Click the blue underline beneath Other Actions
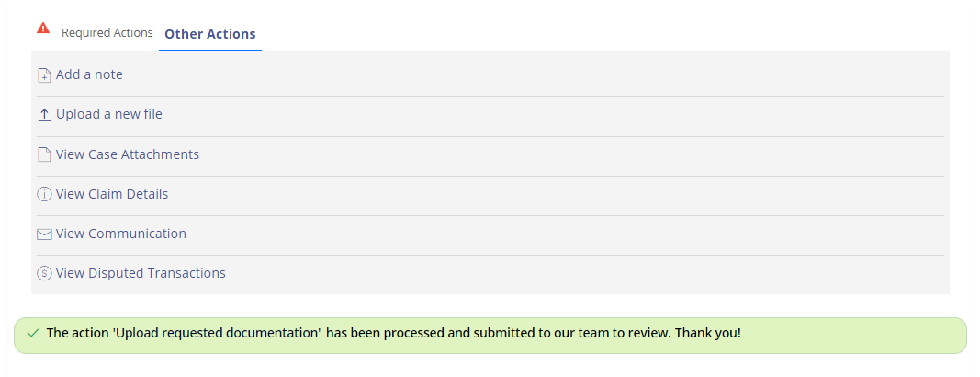 (210, 50)
